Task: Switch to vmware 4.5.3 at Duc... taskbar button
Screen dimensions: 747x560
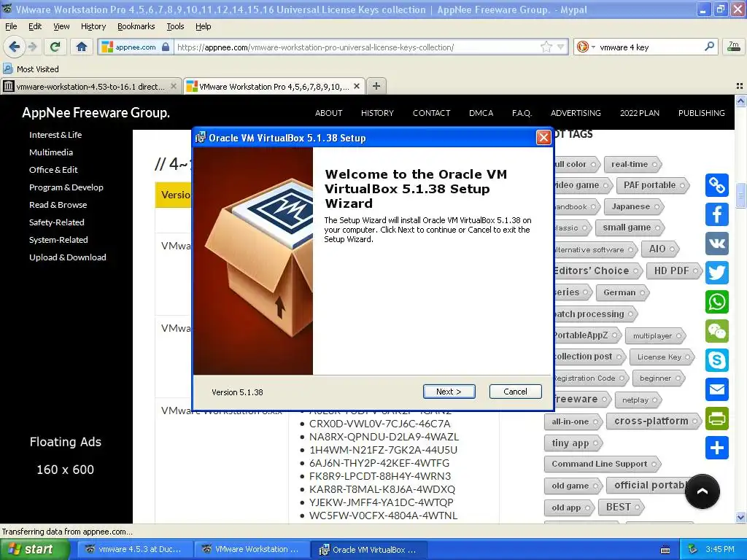Action: coord(135,550)
